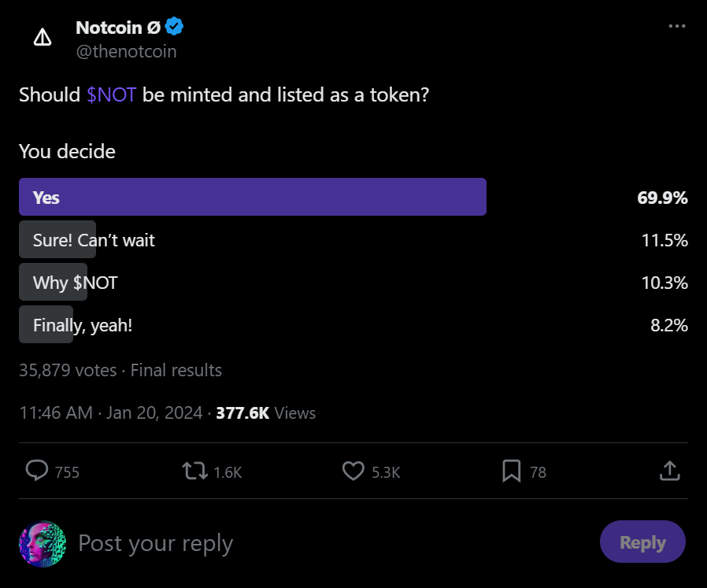Like the post with heart icon
This screenshot has height=588, width=707.
[x=353, y=471]
